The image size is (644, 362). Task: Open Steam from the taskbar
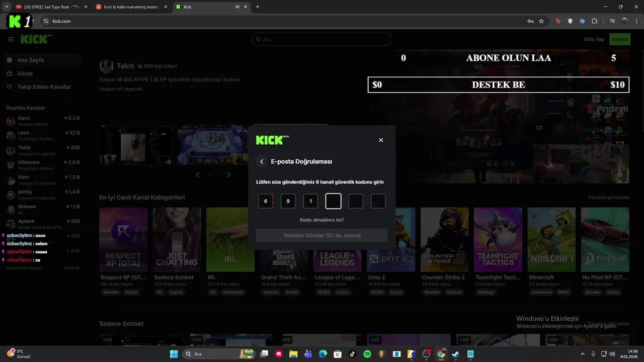pos(456,354)
